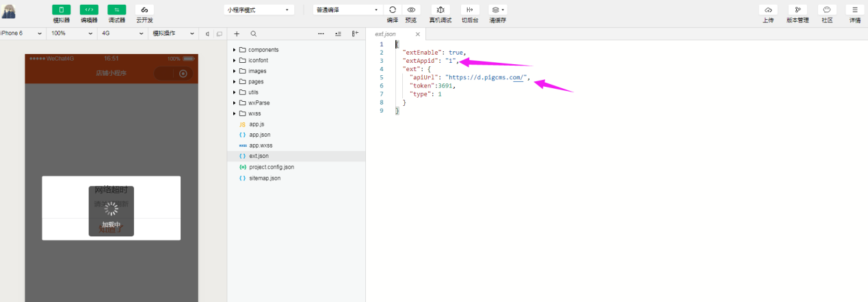Click the detach simulator window icon
868x302 pixels.
tap(219, 33)
